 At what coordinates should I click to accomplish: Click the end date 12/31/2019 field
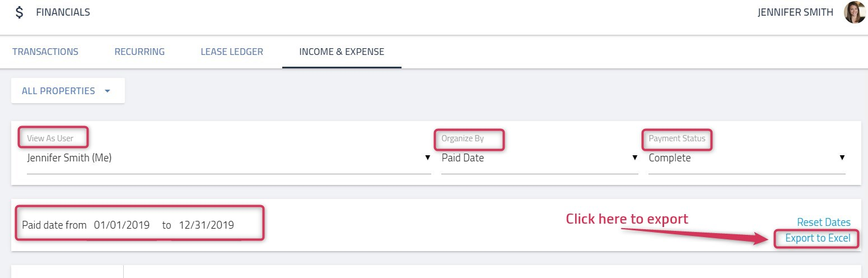click(207, 225)
